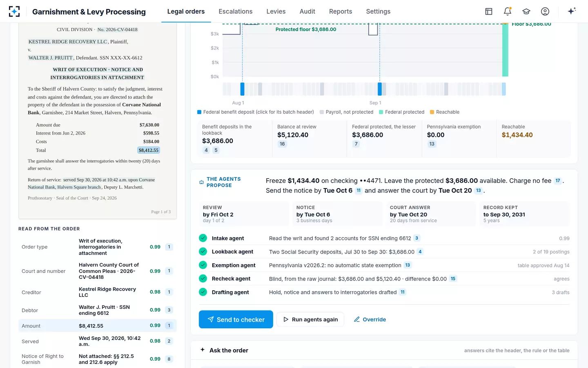Click the Reachable legend swatch

(432, 112)
